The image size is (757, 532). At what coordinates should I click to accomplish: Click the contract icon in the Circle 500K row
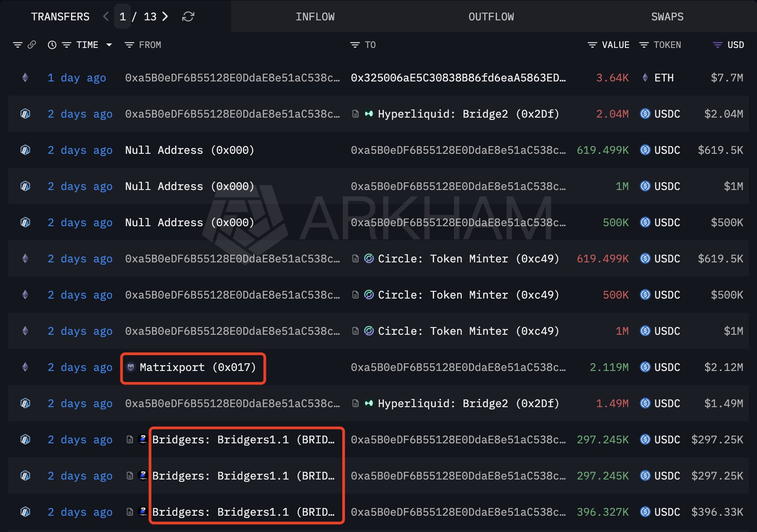point(355,295)
